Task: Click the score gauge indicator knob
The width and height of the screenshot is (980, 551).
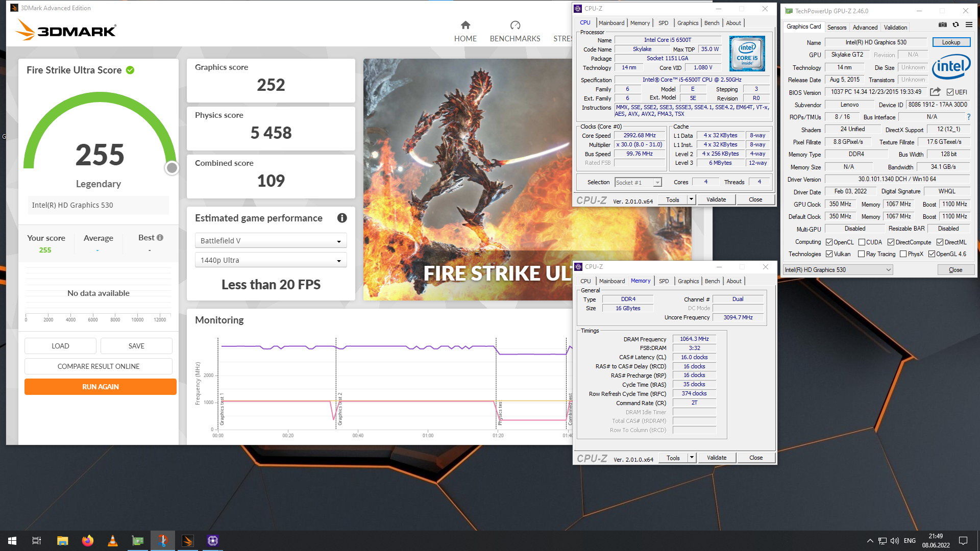Action: point(172,168)
